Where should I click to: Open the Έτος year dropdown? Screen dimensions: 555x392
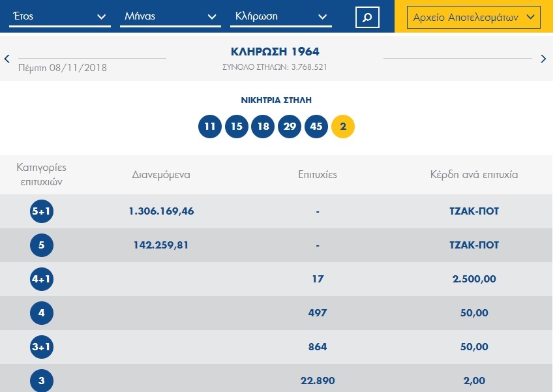point(58,17)
